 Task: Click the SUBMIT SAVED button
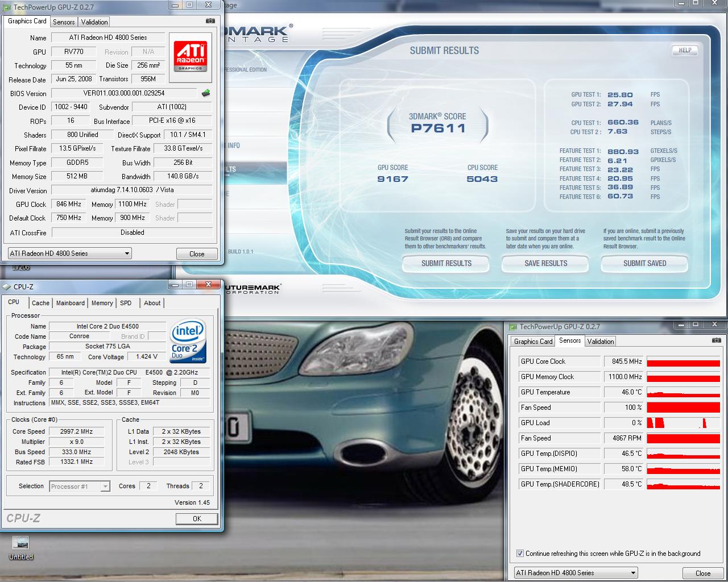pyautogui.click(x=644, y=263)
